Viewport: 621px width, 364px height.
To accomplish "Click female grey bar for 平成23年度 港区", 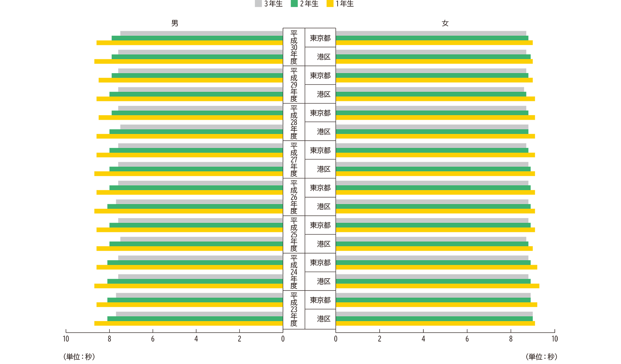I will pyautogui.click(x=434, y=314).
